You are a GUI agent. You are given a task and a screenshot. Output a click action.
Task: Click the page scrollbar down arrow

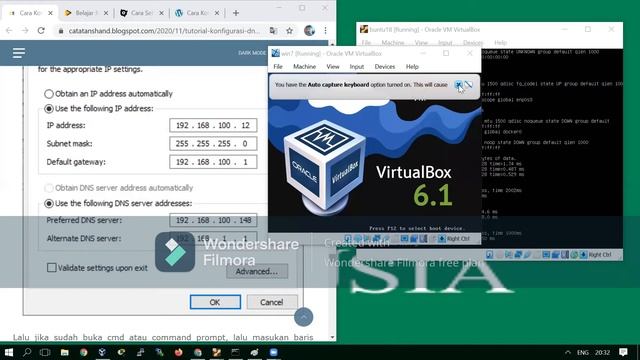pos(332,338)
